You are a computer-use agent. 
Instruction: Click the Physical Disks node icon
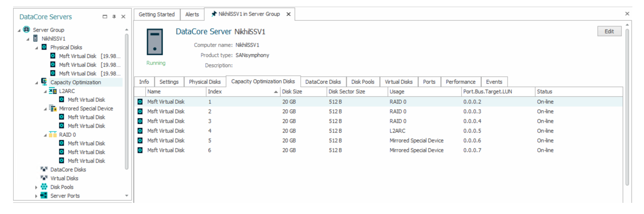pyautogui.click(x=45, y=47)
